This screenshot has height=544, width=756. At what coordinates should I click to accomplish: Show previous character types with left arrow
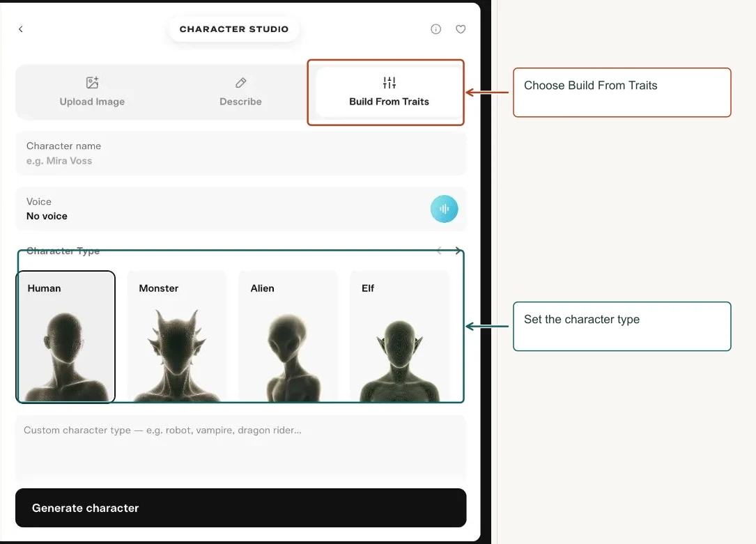pos(439,251)
